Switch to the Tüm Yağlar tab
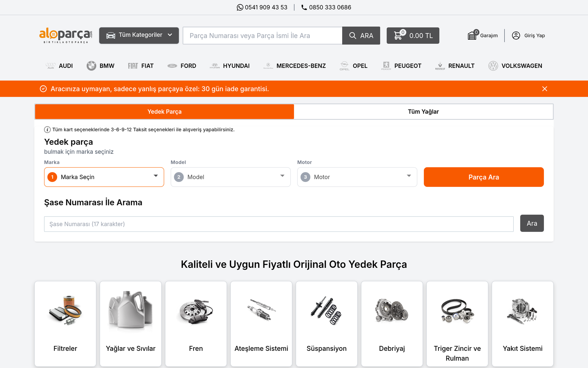This screenshot has width=588, height=368. tap(423, 112)
